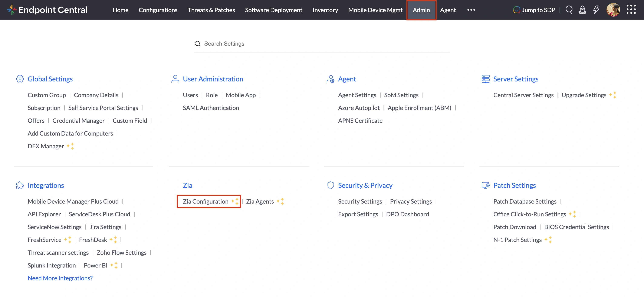Open SAML Authentication
644x298 pixels.
click(211, 108)
